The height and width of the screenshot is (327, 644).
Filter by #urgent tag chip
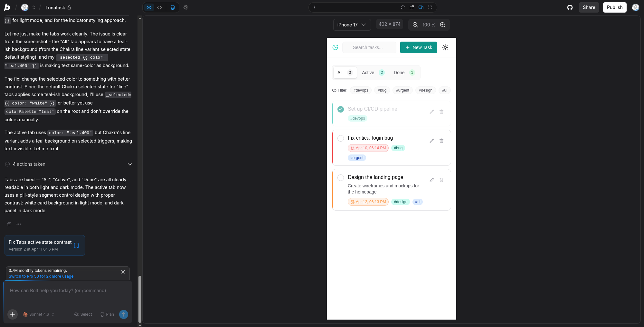[402, 90]
